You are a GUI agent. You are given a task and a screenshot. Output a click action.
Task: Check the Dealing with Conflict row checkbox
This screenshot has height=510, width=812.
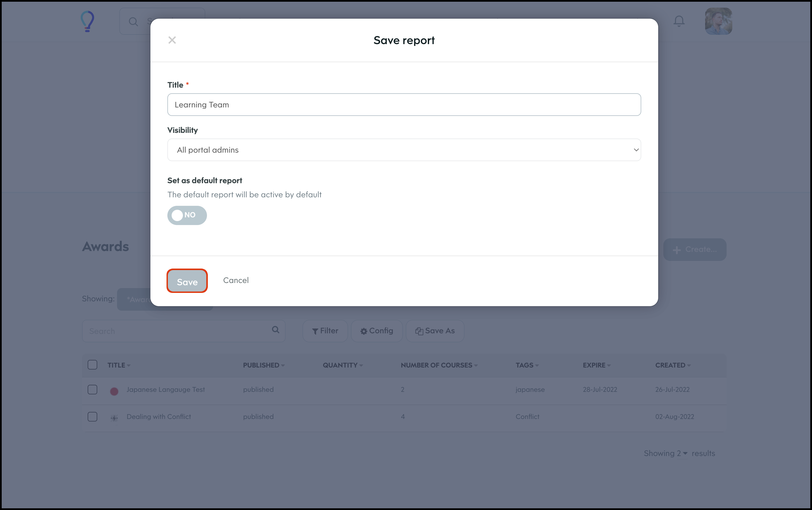point(92,417)
